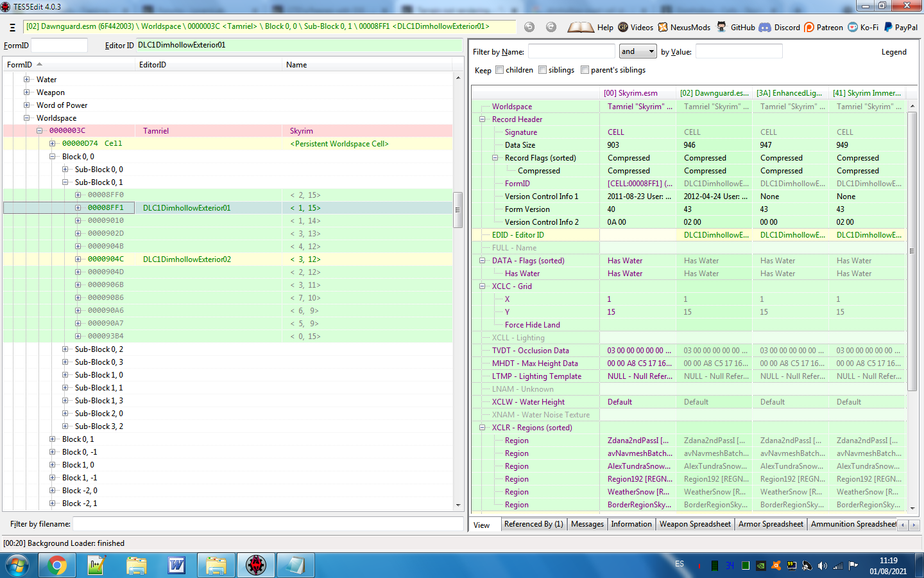Open the PayPal donation link
This screenshot has width=924, height=578.
tap(900, 27)
